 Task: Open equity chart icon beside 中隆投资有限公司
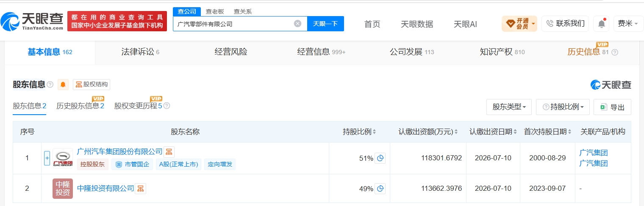click(140, 189)
